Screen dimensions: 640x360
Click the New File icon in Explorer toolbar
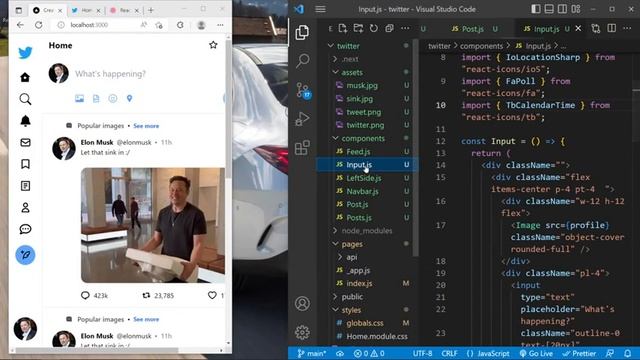click(343, 28)
